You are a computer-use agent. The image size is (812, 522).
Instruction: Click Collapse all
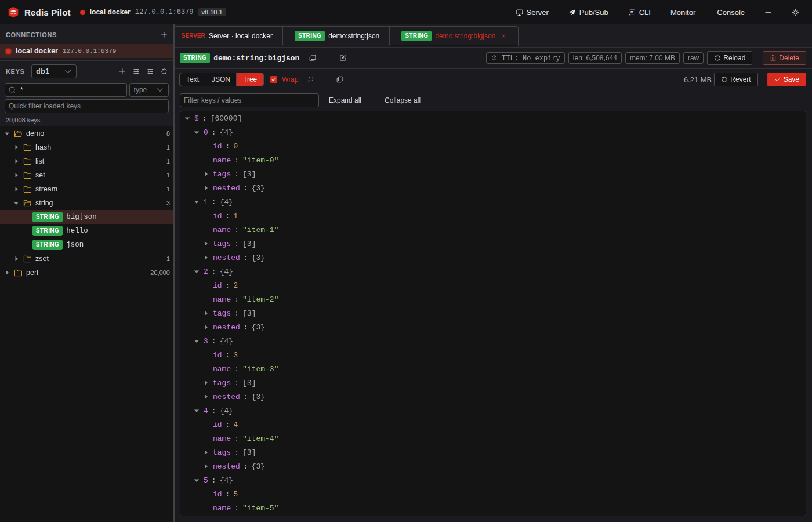coord(403,100)
